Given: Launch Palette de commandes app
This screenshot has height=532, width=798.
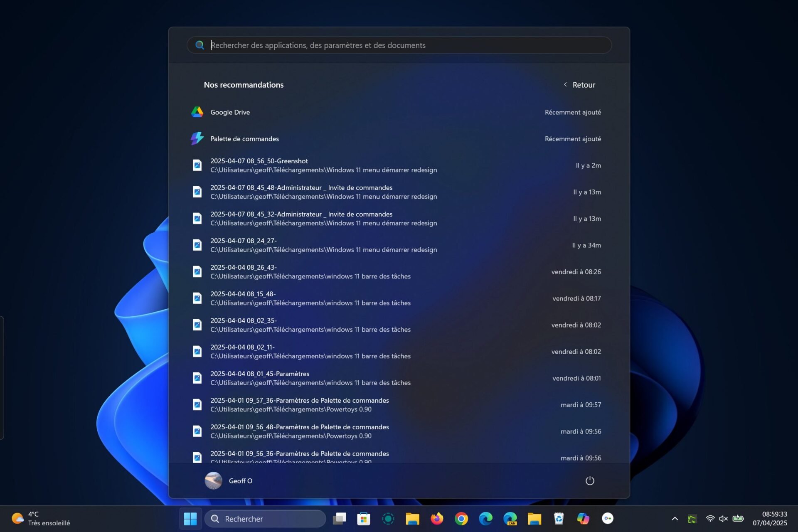Looking at the screenshot, I should pos(244,139).
